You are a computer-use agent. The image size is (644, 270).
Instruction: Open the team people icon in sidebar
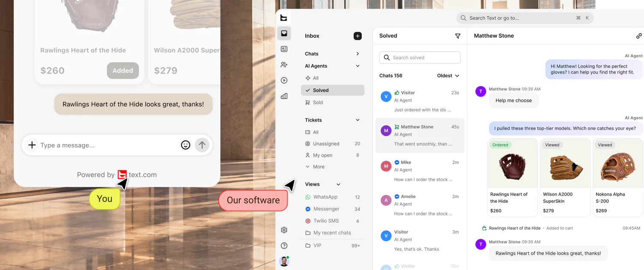pos(284,65)
